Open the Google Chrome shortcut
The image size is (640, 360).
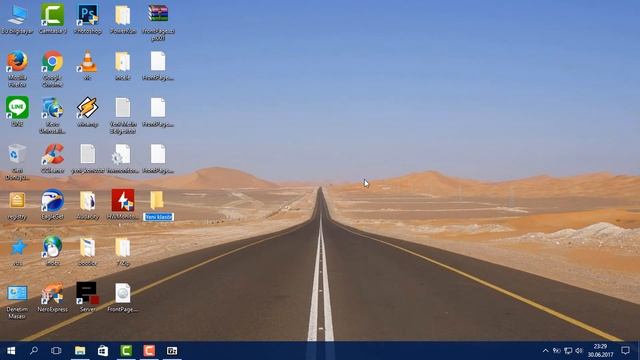coord(52,61)
